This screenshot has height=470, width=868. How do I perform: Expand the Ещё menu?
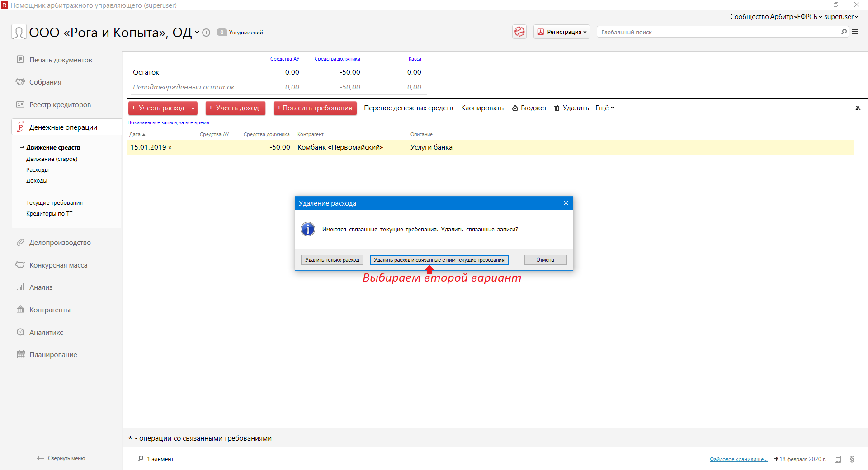604,108
